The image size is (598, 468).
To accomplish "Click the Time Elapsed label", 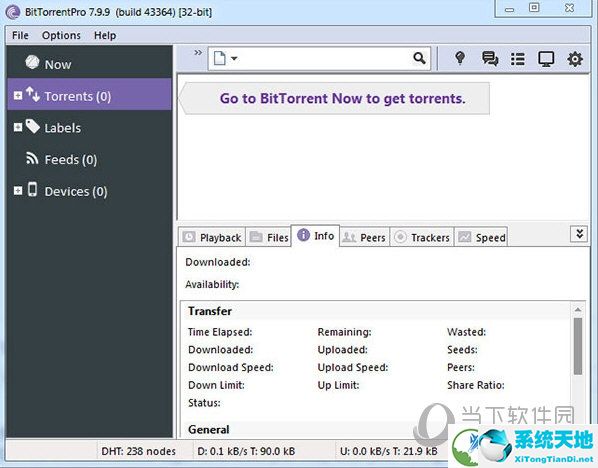I will tap(220, 332).
